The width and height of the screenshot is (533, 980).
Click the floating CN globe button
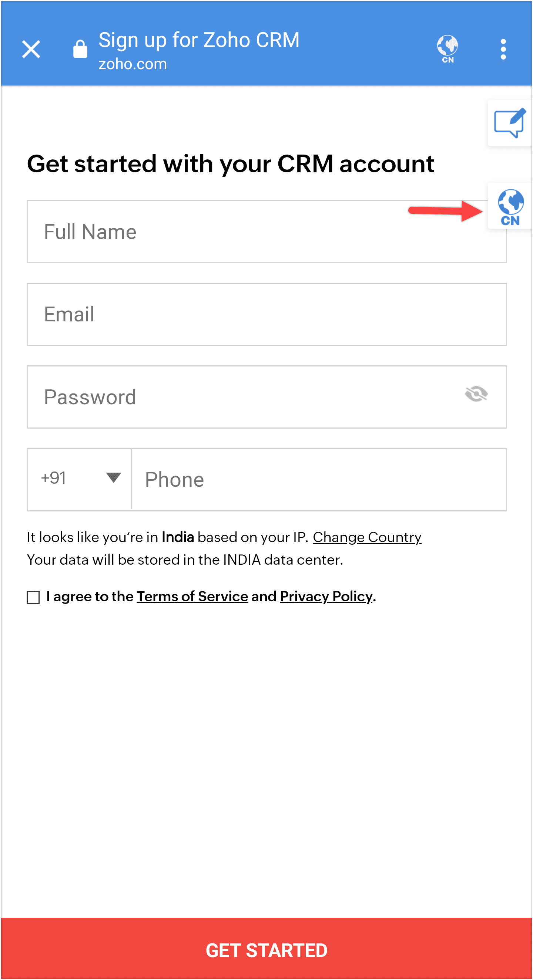510,207
